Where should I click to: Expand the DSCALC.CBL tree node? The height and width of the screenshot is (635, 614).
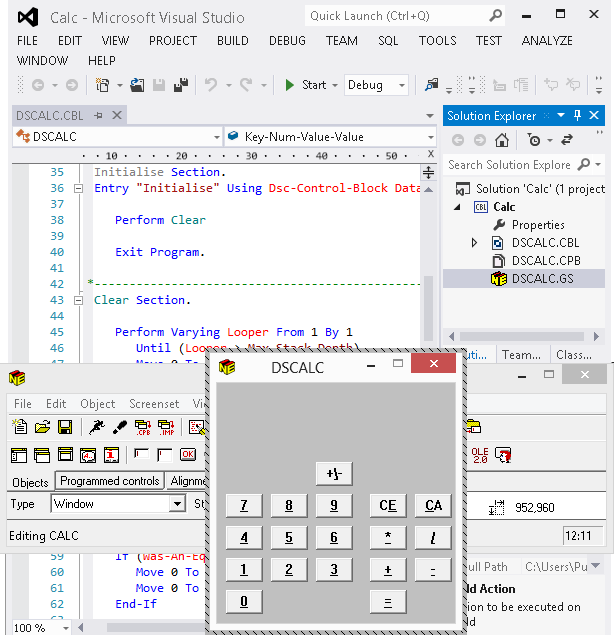475,243
